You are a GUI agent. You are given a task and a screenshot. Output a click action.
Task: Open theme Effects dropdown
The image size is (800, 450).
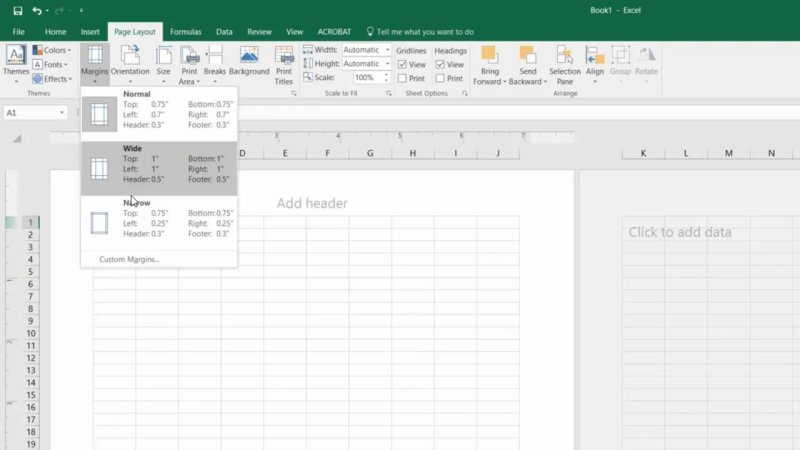click(x=53, y=79)
